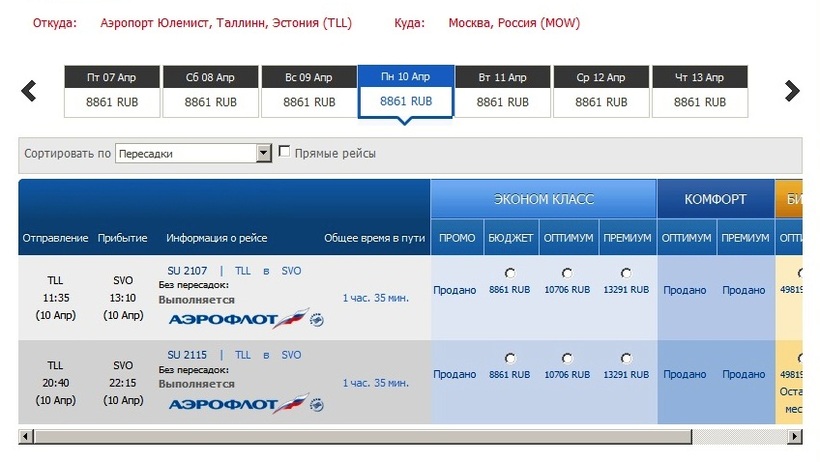
Task: Click horizontal scrollbar right arrow button
Action: 795,437
